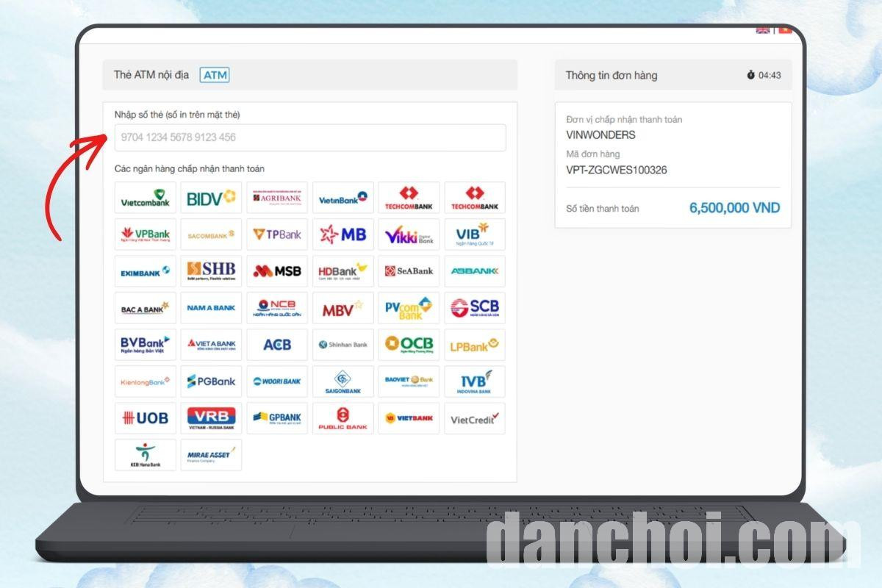The image size is (882, 588).
Task: Select the UOB bank logo
Action: [x=146, y=418]
